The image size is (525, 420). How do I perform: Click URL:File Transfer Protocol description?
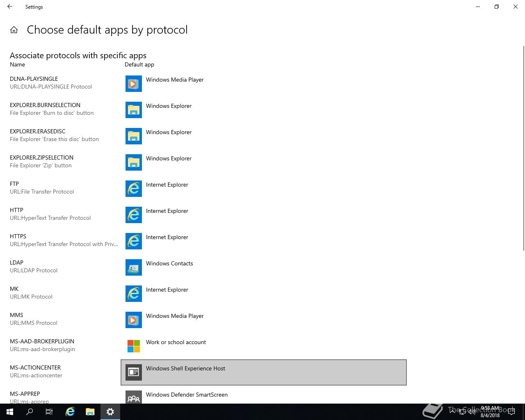click(x=42, y=192)
